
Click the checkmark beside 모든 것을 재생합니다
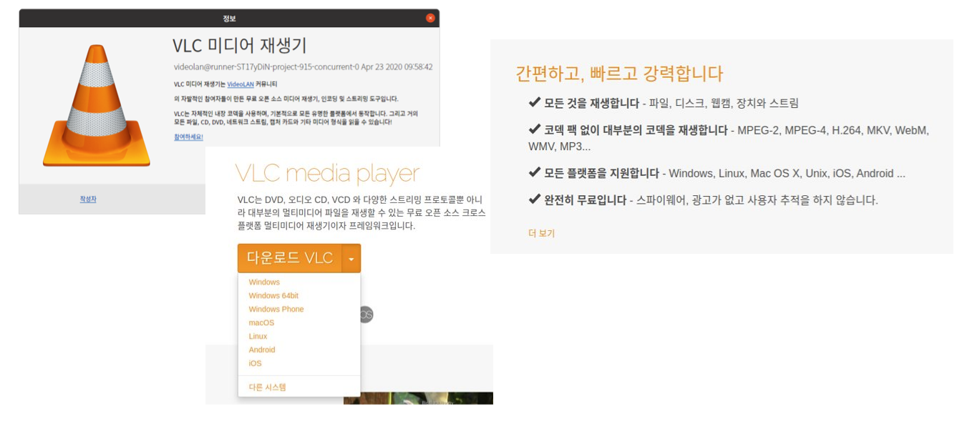click(534, 102)
